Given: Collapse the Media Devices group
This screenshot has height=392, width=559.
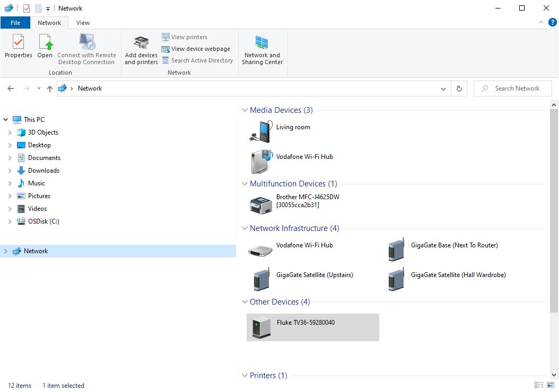Looking at the screenshot, I should 244,110.
